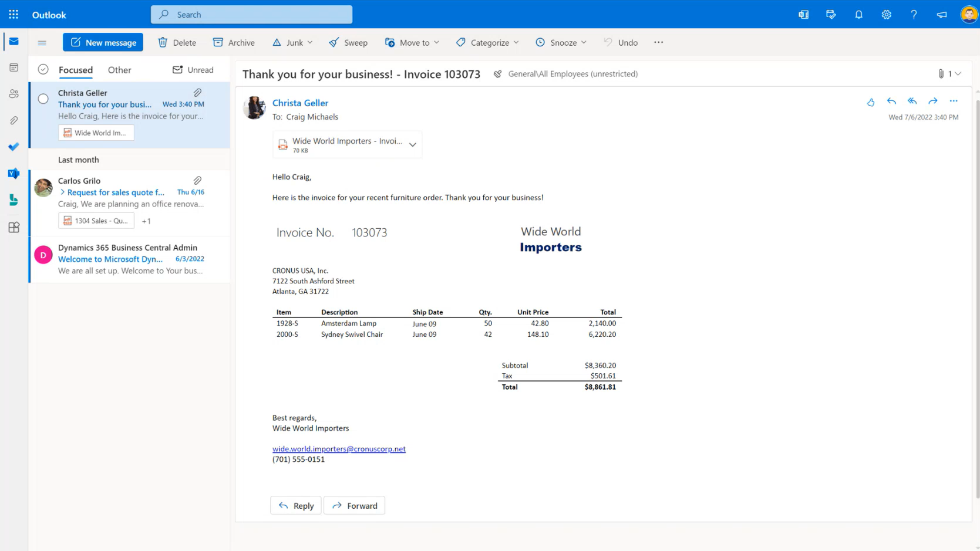
Task: Click the Forward button below message
Action: coord(355,506)
